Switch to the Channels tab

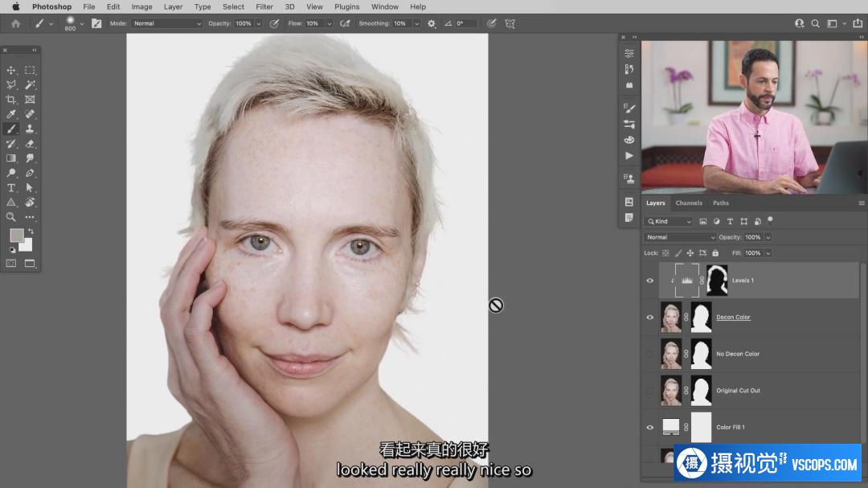(x=689, y=203)
